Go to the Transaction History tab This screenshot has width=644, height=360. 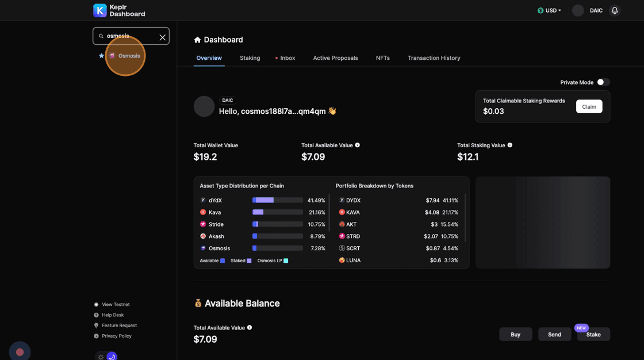(434, 58)
